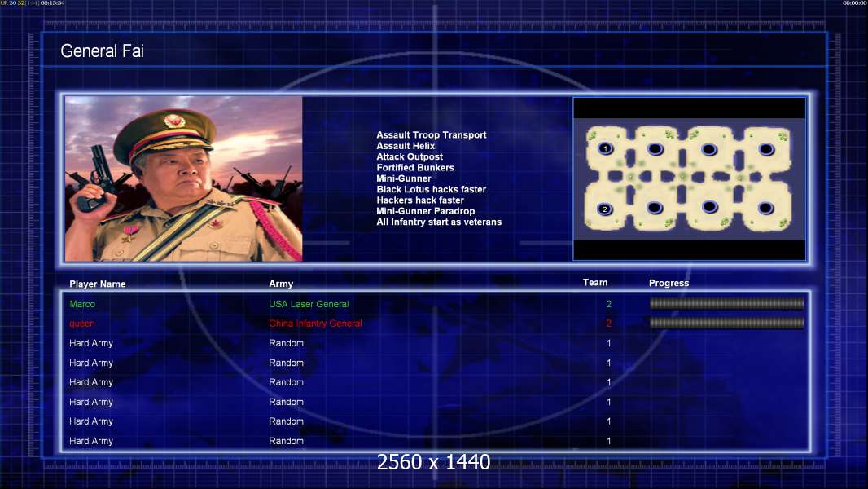The image size is (868, 489).
Task: Click queen's loading progress bar
Action: (727, 323)
